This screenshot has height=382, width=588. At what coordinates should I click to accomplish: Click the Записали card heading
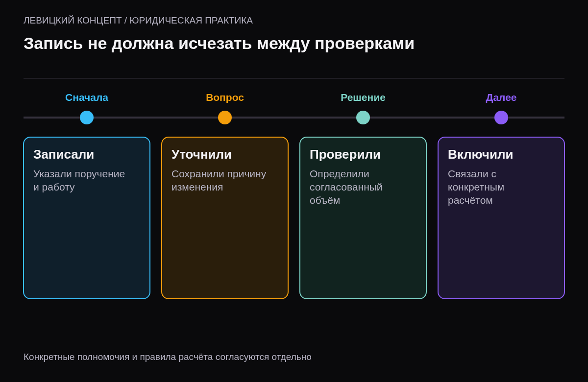pos(64,154)
